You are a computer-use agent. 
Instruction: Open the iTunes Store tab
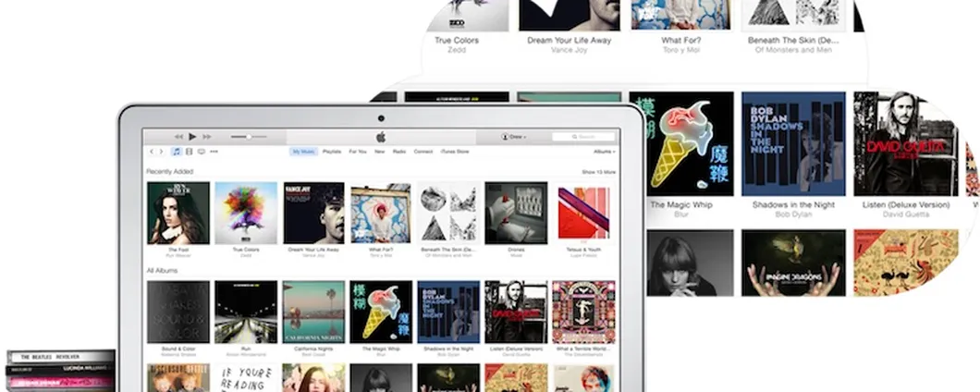tap(455, 152)
